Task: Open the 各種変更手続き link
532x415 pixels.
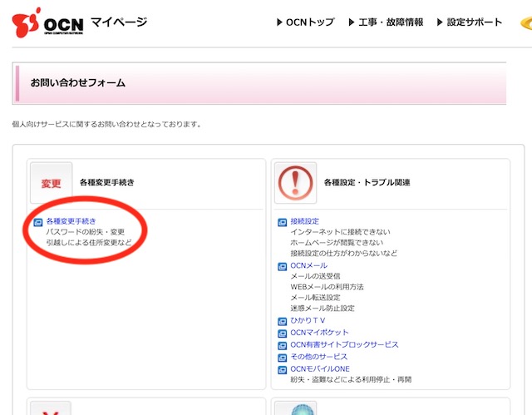Action: [71, 221]
